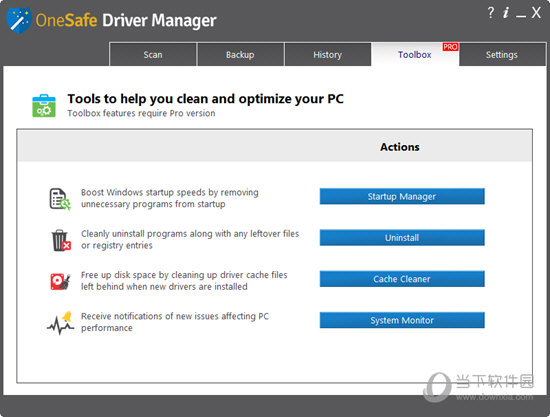Open the Backup tab
This screenshot has height=417, width=550.
pyautogui.click(x=240, y=54)
